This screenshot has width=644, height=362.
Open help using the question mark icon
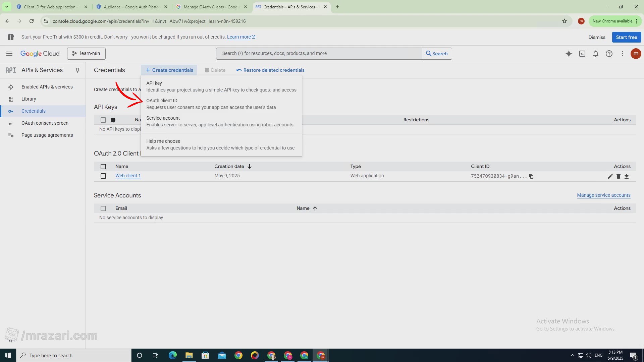pos(609,54)
